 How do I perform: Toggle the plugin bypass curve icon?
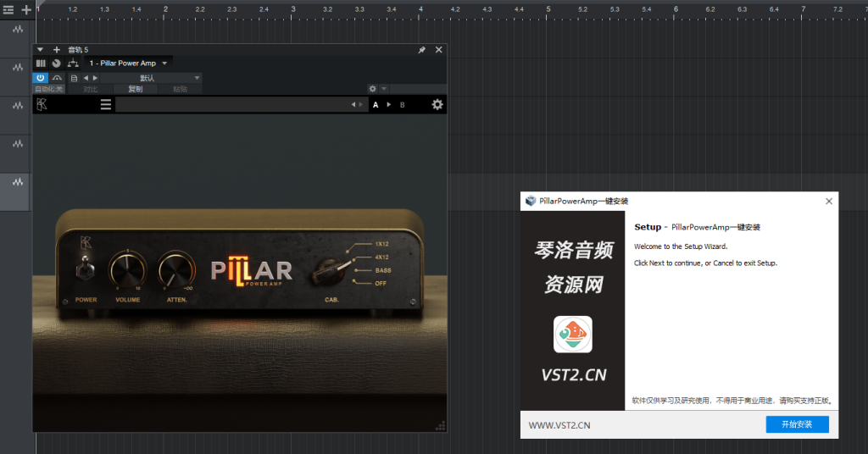[x=57, y=78]
